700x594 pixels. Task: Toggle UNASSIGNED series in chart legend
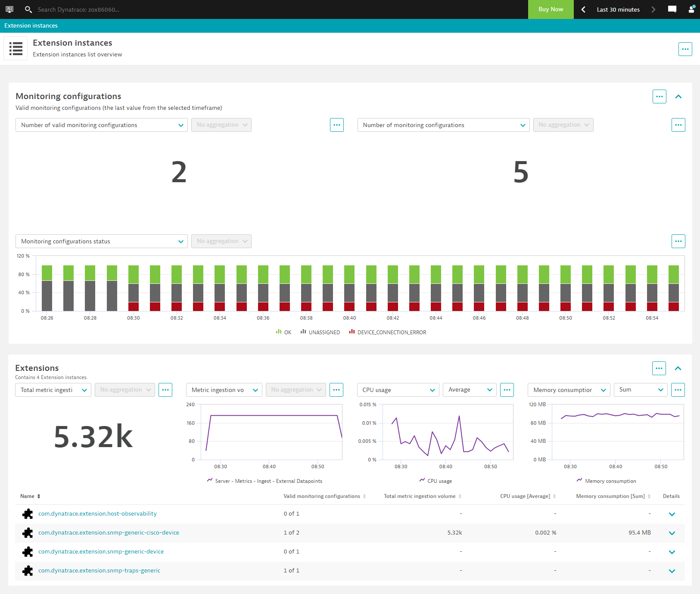tap(320, 332)
